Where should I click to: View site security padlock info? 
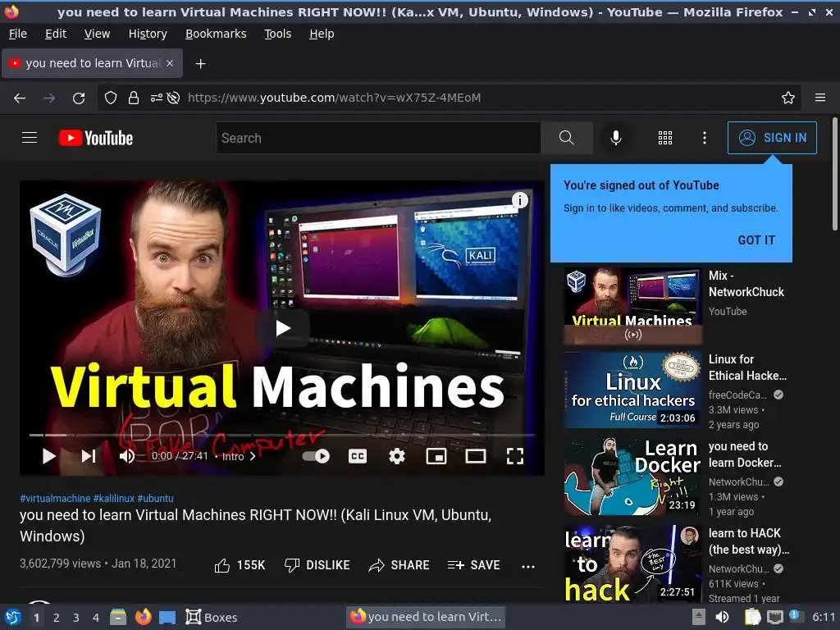pyautogui.click(x=134, y=98)
